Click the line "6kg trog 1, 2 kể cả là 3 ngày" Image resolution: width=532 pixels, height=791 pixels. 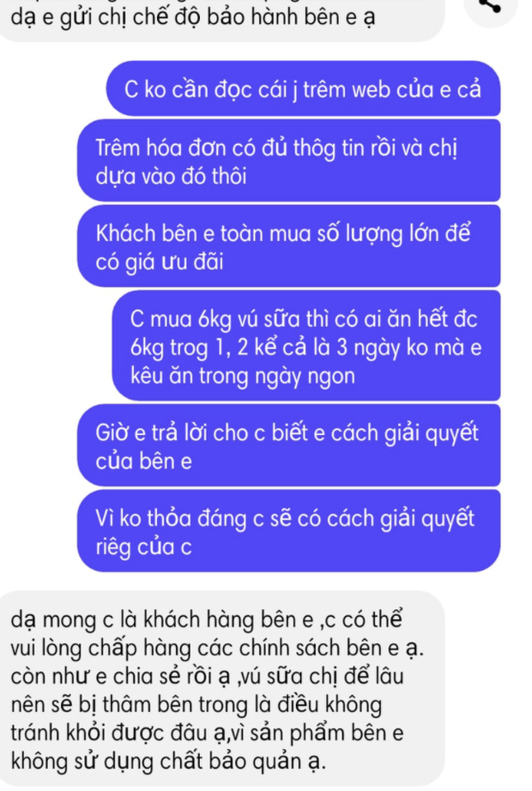pos(305,347)
